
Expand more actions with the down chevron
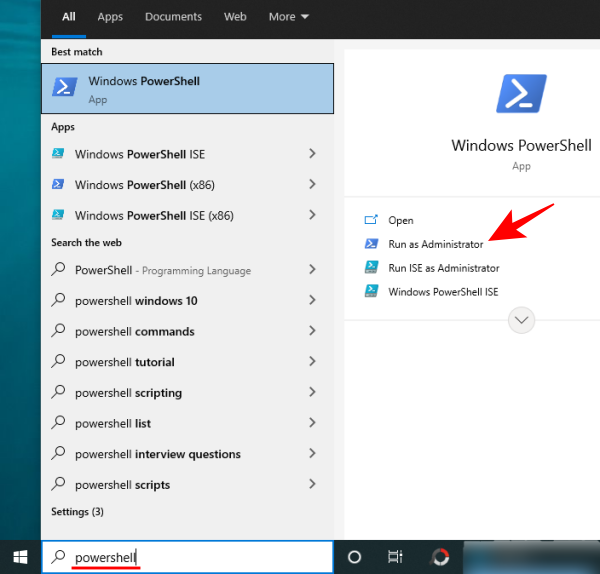click(x=521, y=320)
